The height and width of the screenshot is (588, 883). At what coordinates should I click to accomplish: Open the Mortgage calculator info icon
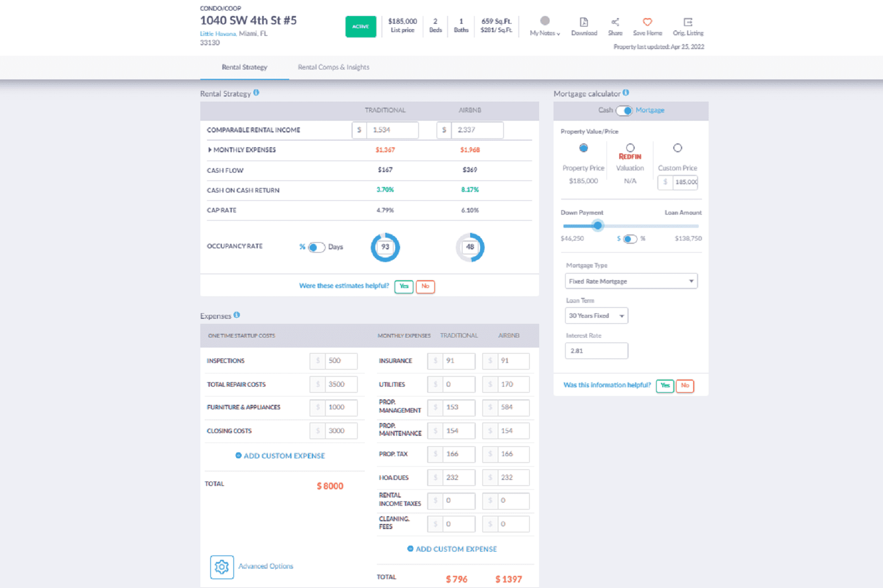pyautogui.click(x=626, y=93)
